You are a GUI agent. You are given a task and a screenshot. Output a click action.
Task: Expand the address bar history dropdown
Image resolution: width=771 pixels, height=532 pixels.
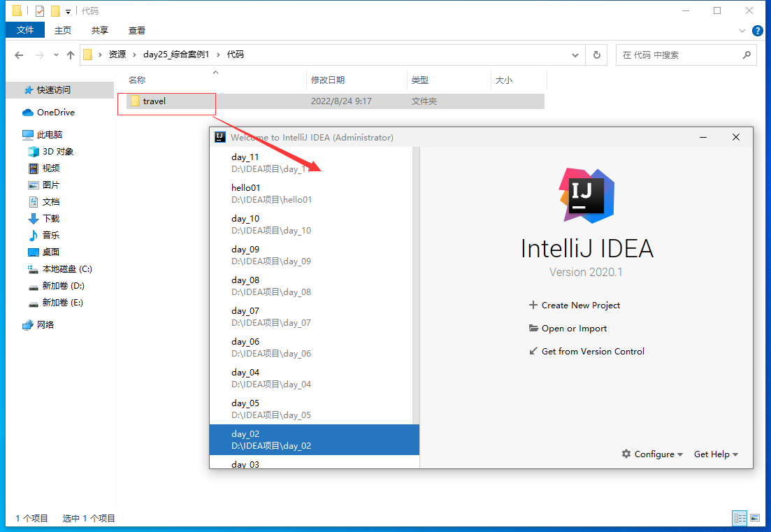575,55
